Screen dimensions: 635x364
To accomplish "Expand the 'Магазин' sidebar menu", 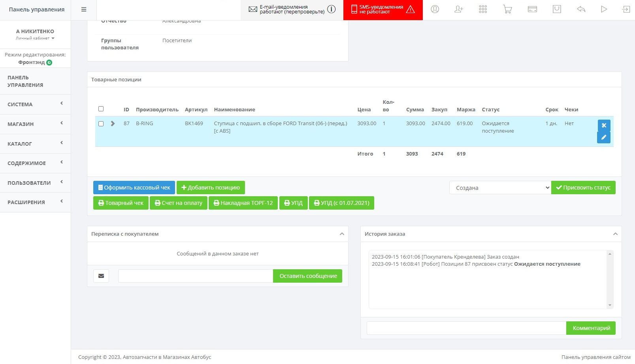I will (x=35, y=124).
